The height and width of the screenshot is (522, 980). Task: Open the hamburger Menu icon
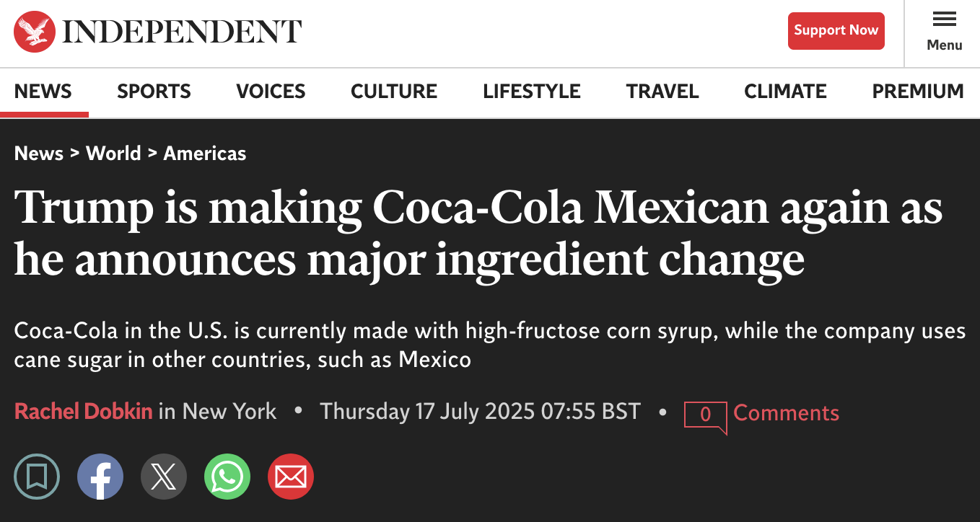[945, 19]
